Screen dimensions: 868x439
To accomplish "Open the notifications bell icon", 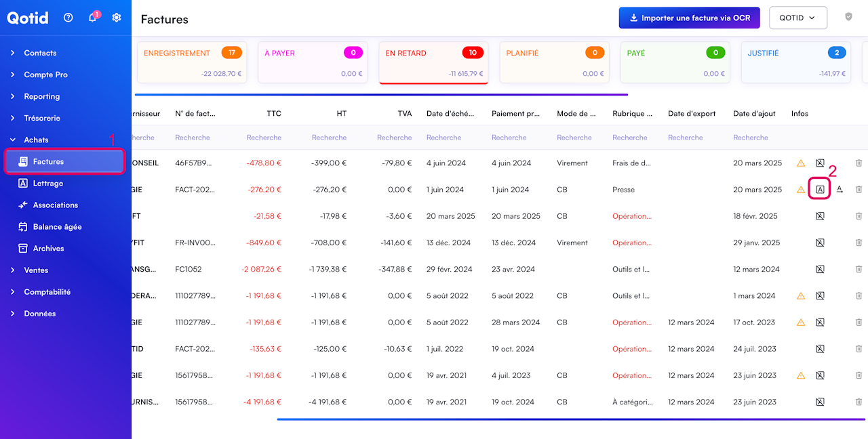I will pos(93,18).
